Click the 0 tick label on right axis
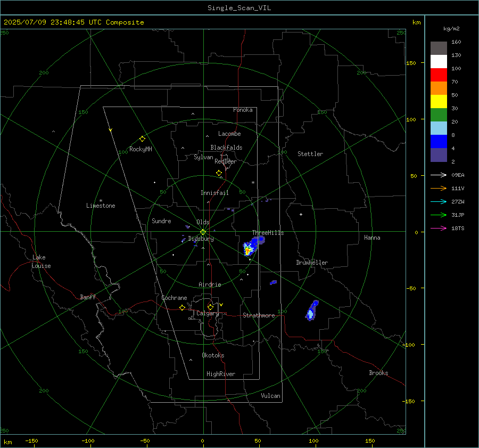Viewport: 479px width, 448px height. tap(416, 232)
